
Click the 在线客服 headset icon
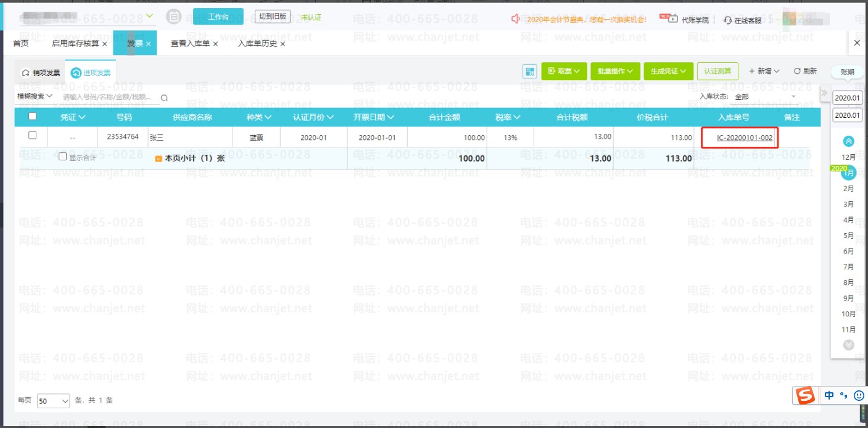click(x=728, y=20)
